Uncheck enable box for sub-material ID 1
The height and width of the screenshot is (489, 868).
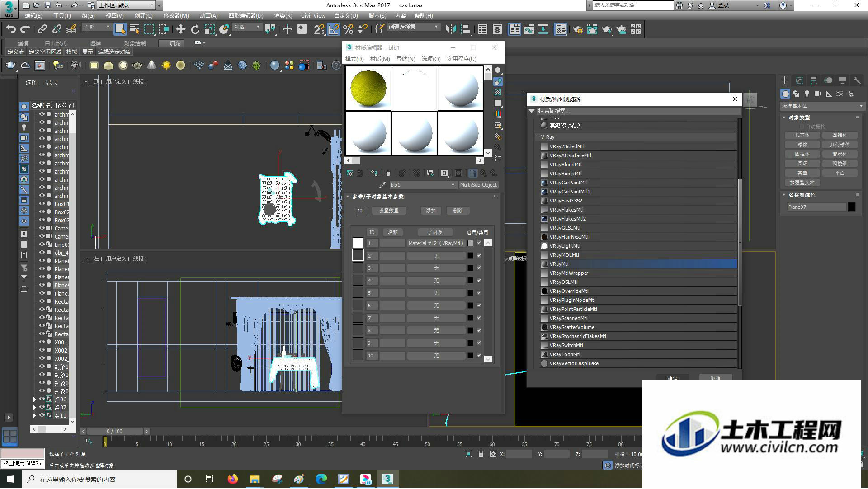479,243
